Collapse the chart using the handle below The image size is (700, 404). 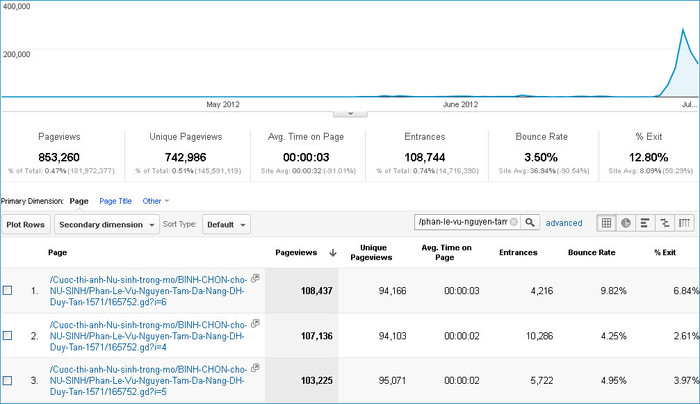[x=350, y=115]
